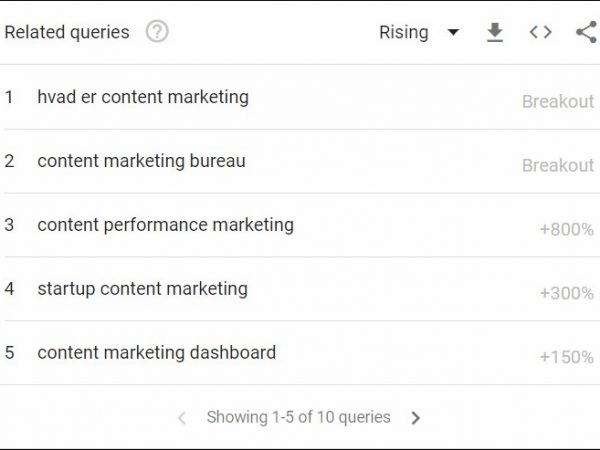600x450 pixels.
Task: Go to the next page of queries
Action: (x=416, y=418)
